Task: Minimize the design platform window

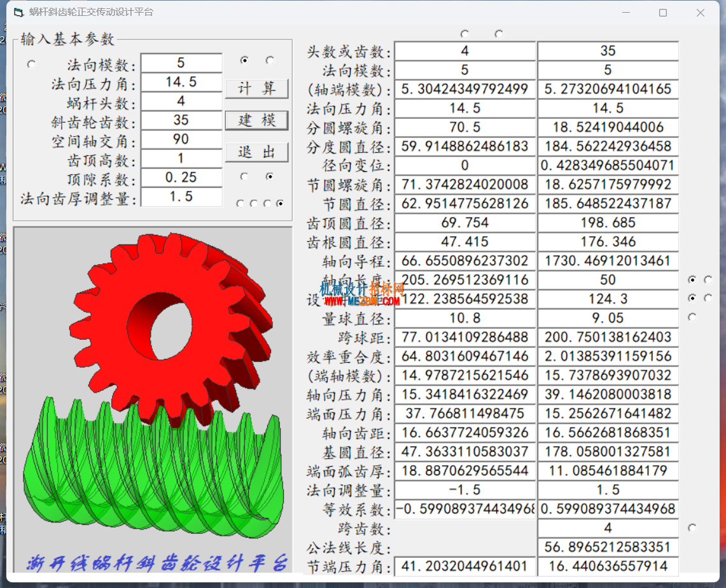Action: (x=626, y=13)
